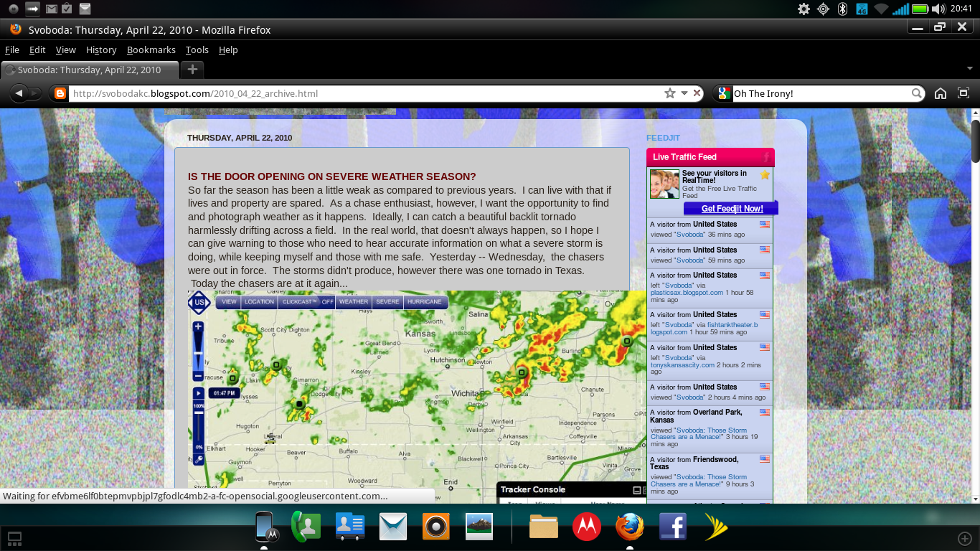980x551 pixels.
Task: Launch Facebook from the dock
Action: point(673,527)
